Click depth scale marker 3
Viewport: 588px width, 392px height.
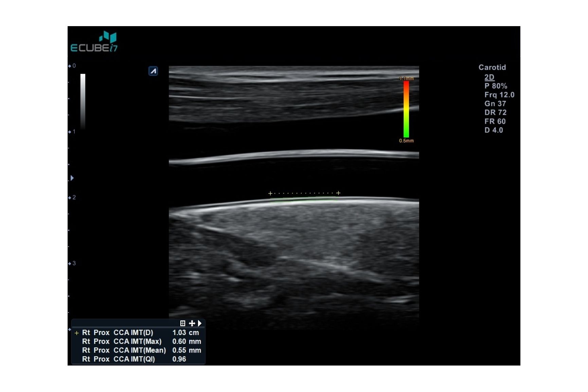coord(72,263)
